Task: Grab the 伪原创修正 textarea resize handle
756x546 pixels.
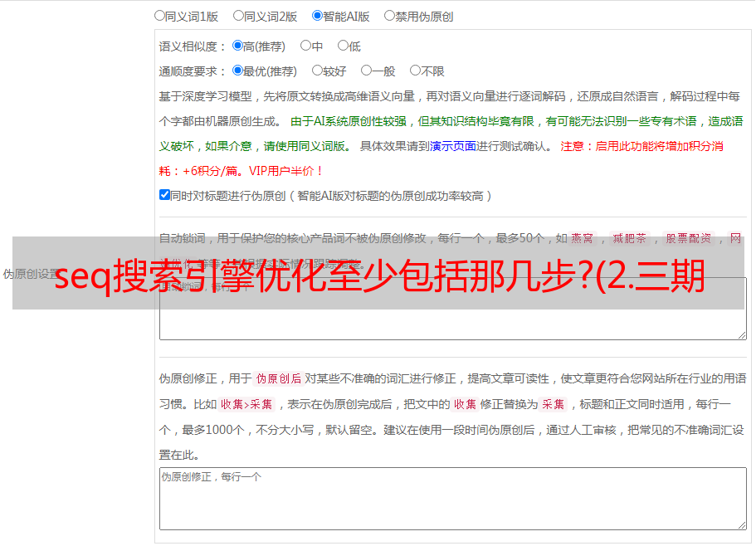Action: coord(742,525)
